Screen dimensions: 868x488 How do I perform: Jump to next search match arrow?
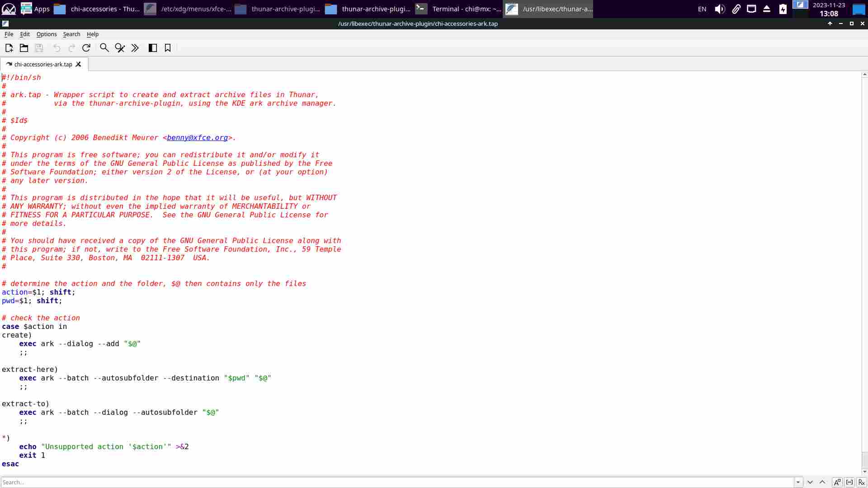coord(810,482)
